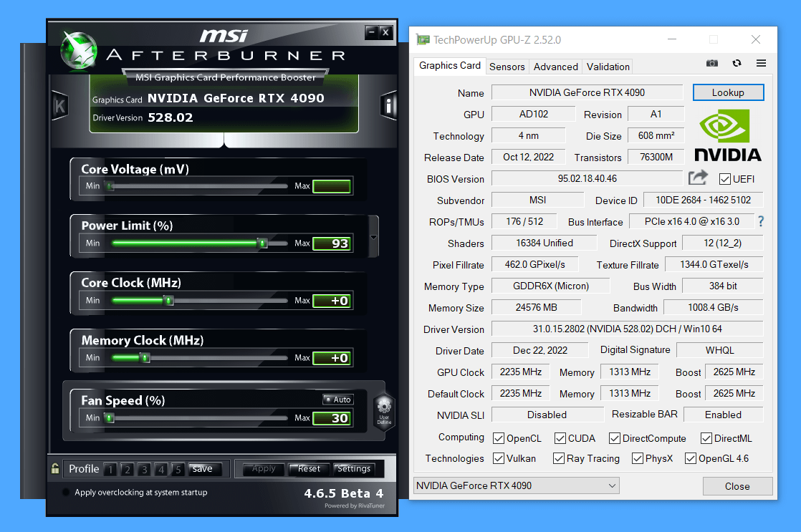Click the empty Core Voltage value field
Viewport: 801px width, 532px height.
coord(332,186)
